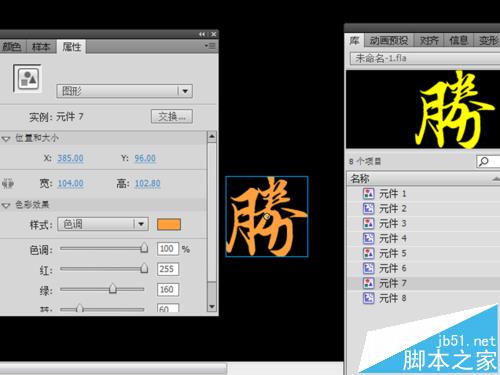Image resolution: width=500 pixels, height=375 pixels.
Task: Collapse the properties panel with double-arrow icon
Action: click(x=202, y=34)
